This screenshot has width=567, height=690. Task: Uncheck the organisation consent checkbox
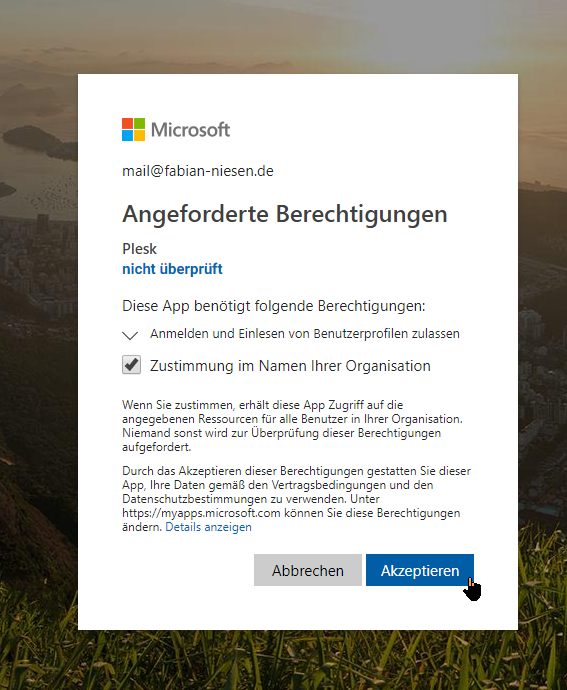(x=131, y=365)
